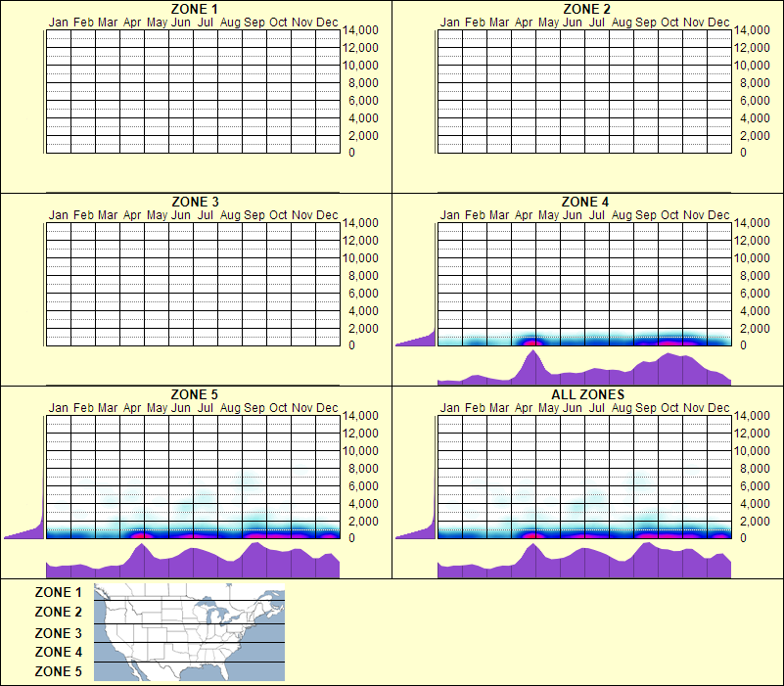The height and width of the screenshot is (686, 784).
Task: Click the Sep label in ZONE 4 chart
Action: click(645, 215)
